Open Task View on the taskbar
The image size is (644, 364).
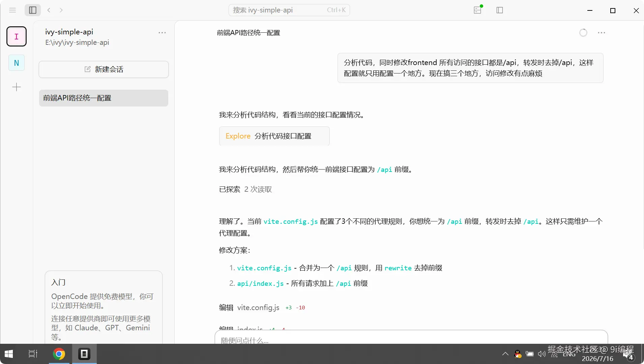pos(33,354)
